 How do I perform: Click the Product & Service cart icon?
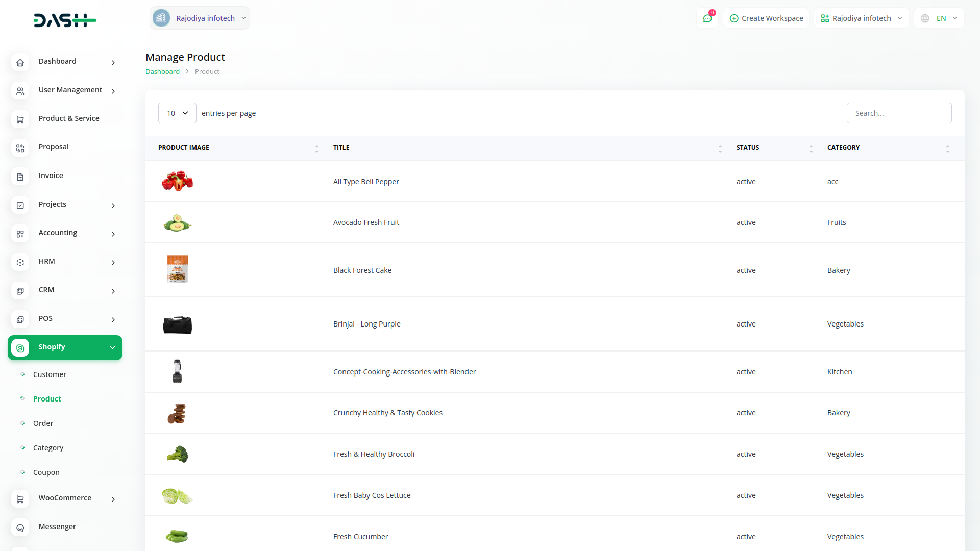point(20,120)
